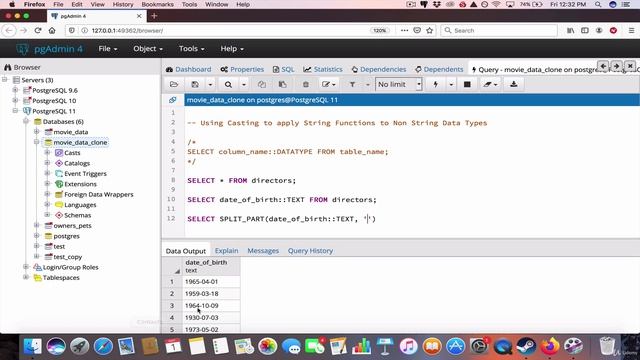Open the pgAdmin File menu
The image size is (640, 360).
tap(108, 49)
